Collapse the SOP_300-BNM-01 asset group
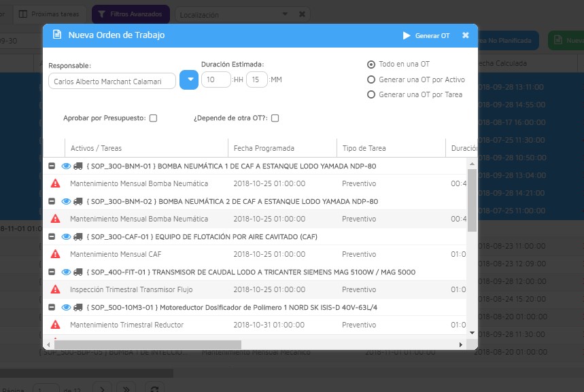Viewport: 584px width, 392px height. pos(52,166)
